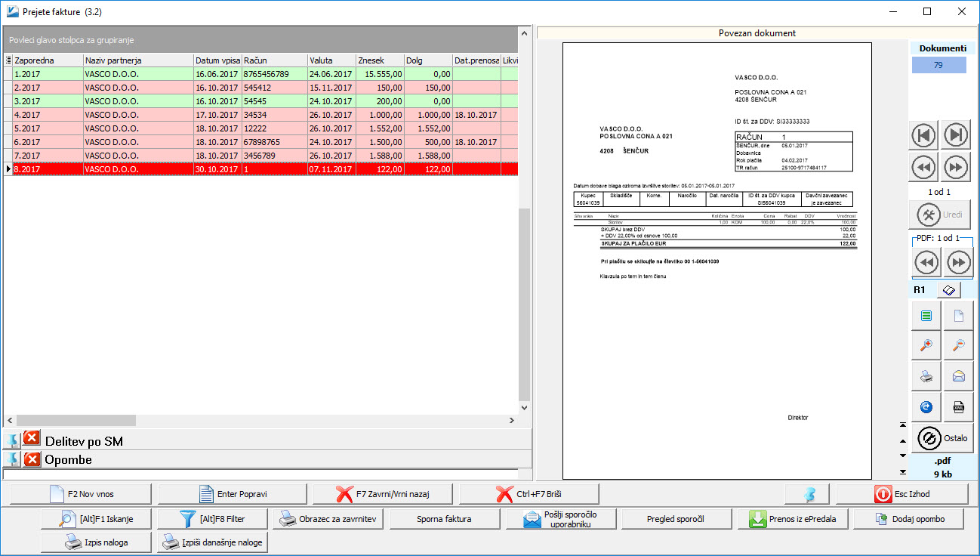Click F2 Nov vnos button

pyautogui.click(x=81, y=494)
